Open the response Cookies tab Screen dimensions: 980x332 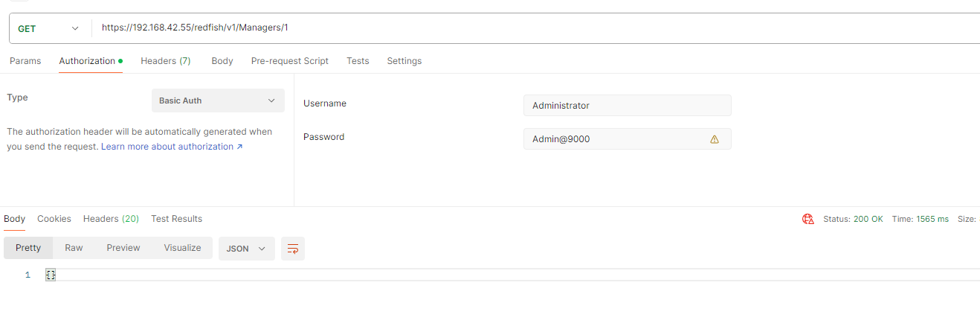(54, 219)
